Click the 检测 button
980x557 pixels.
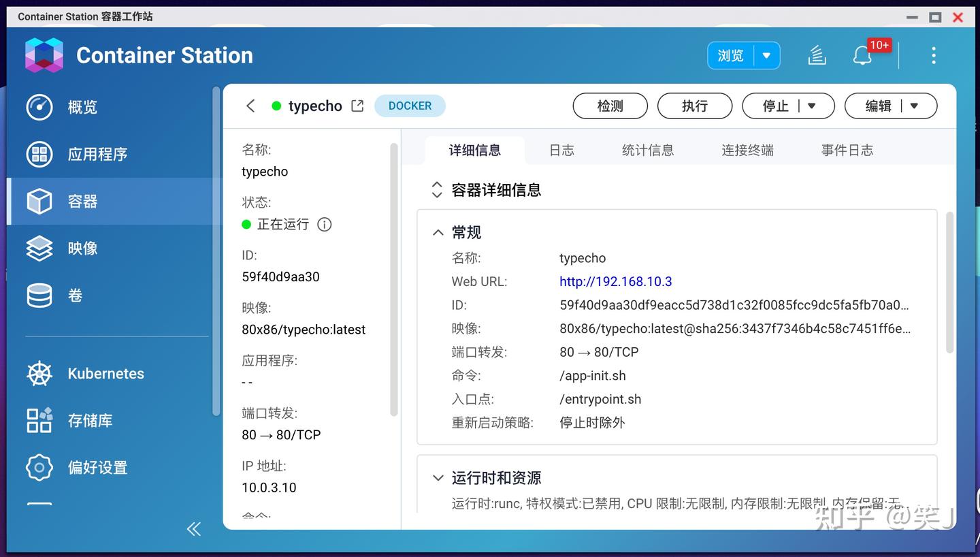610,106
